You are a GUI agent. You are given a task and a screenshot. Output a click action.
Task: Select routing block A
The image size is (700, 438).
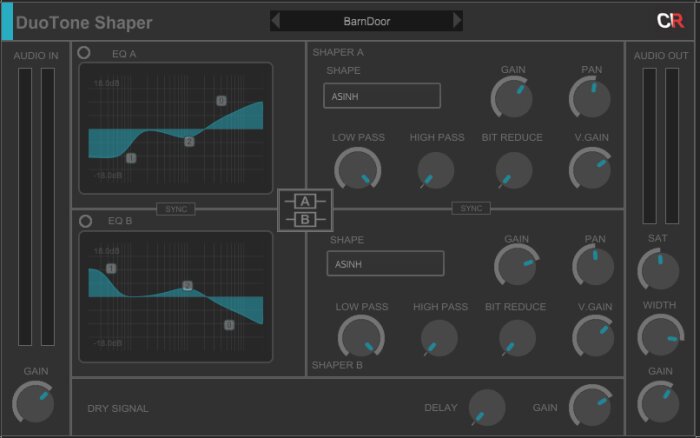305,201
